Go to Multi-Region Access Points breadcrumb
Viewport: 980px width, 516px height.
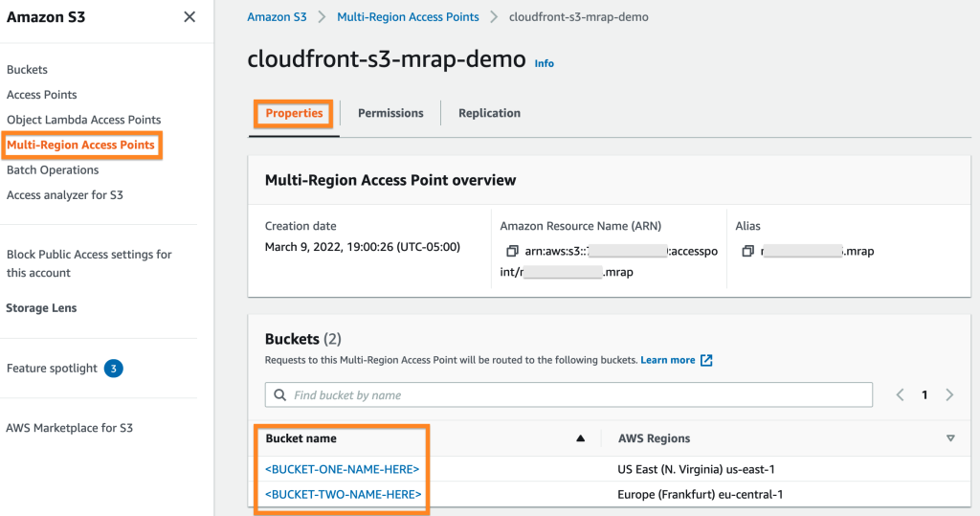click(408, 17)
